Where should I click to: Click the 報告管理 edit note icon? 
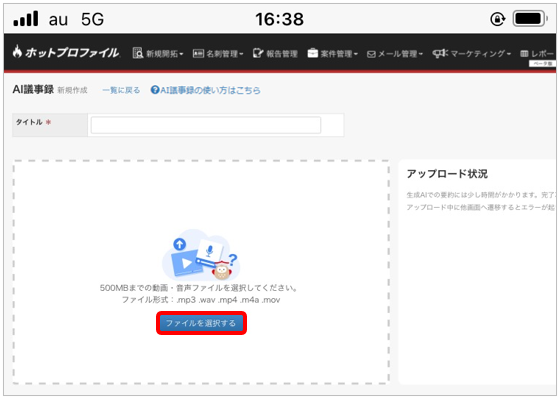pyautogui.click(x=258, y=53)
